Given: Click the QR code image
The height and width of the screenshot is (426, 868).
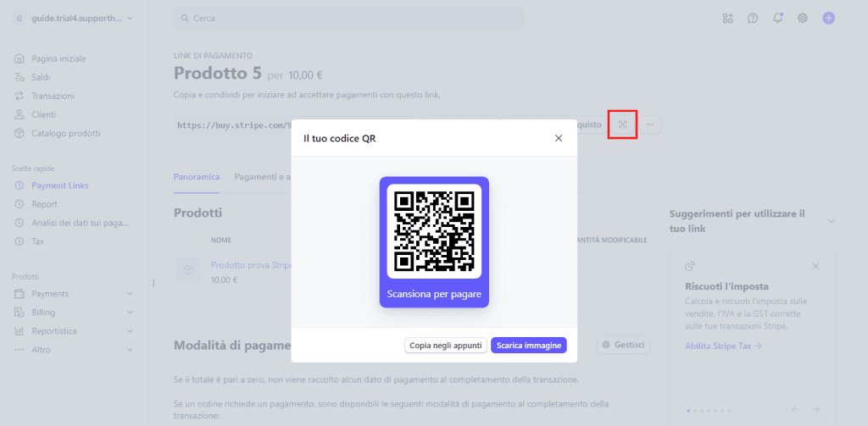Looking at the screenshot, I should (x=434, y=231).
